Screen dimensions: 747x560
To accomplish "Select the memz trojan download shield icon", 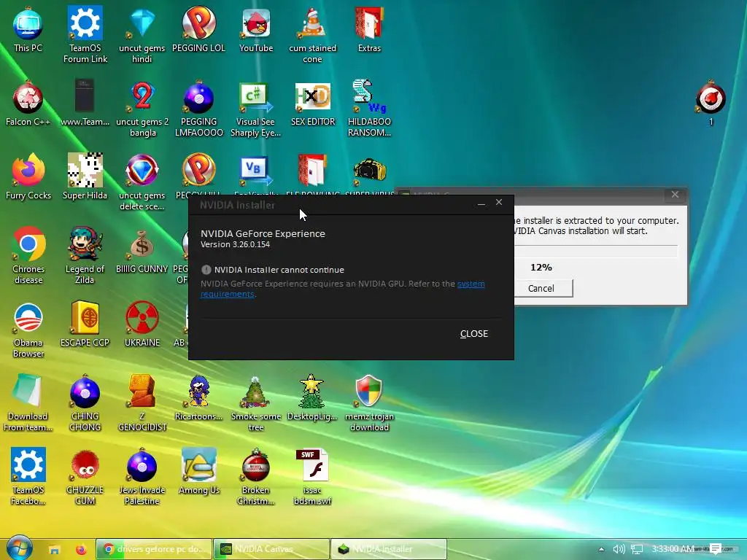I will pos(369,403).
